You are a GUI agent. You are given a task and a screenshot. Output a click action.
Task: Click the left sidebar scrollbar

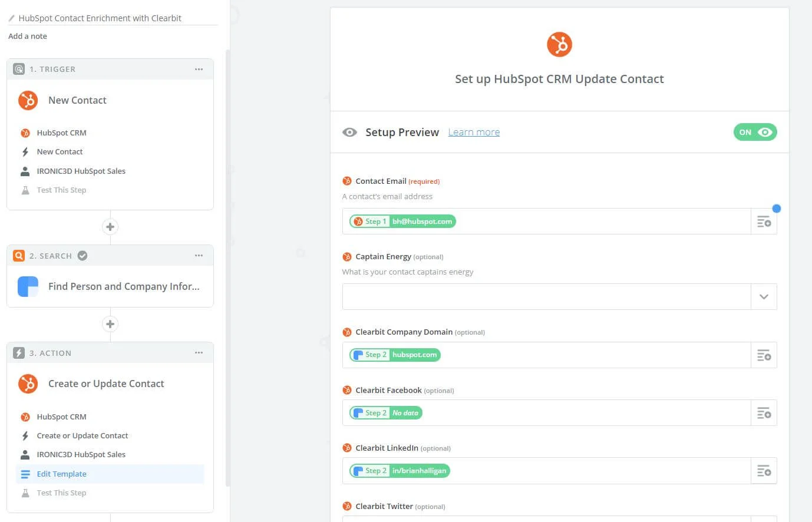(227, 268)
